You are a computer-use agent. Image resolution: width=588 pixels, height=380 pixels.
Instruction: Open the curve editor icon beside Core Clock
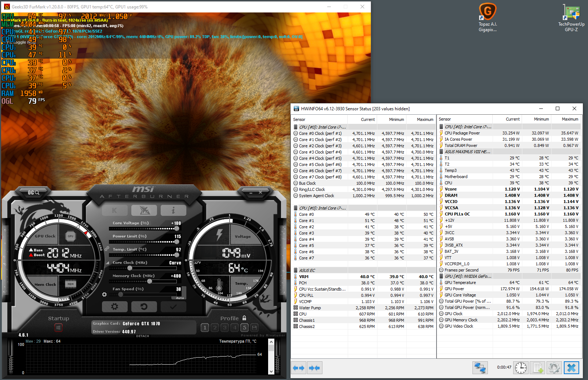click(107, 263)
